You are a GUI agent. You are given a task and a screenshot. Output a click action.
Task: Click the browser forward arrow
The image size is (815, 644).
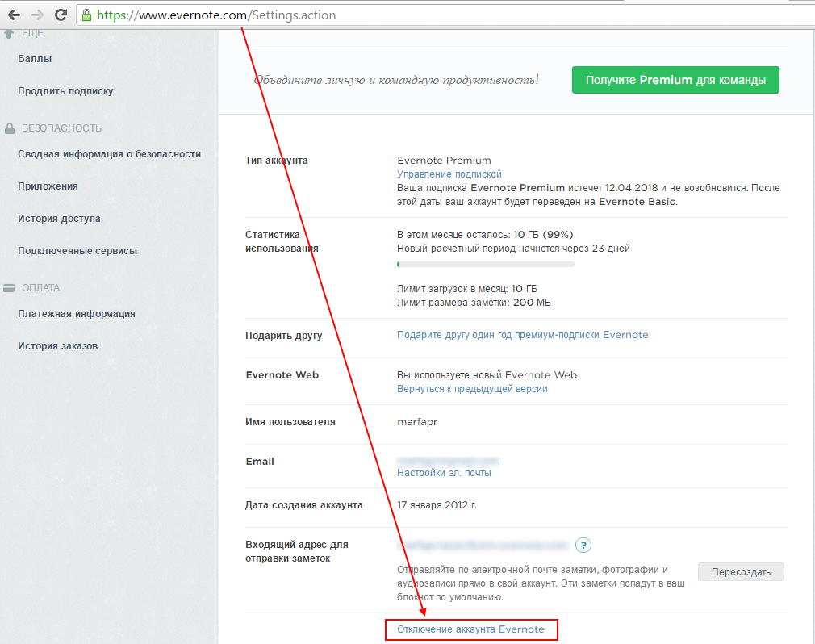click(x=37, y=15)
